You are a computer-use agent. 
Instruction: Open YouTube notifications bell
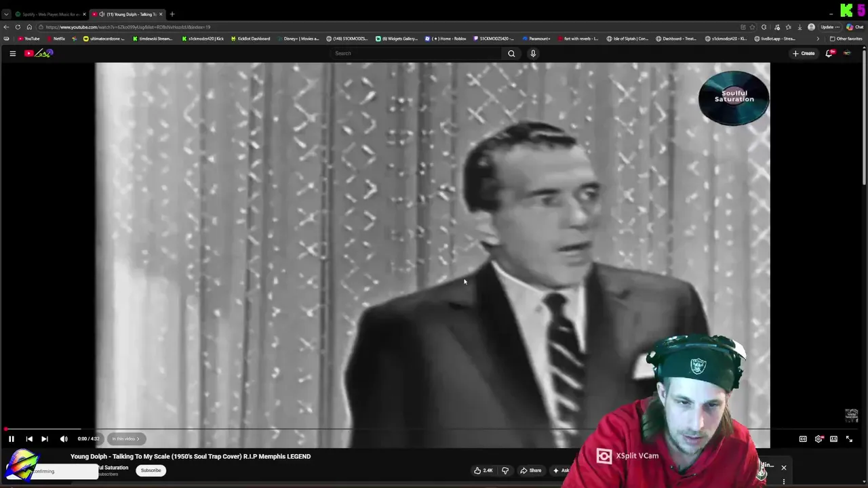pos(829,54)
